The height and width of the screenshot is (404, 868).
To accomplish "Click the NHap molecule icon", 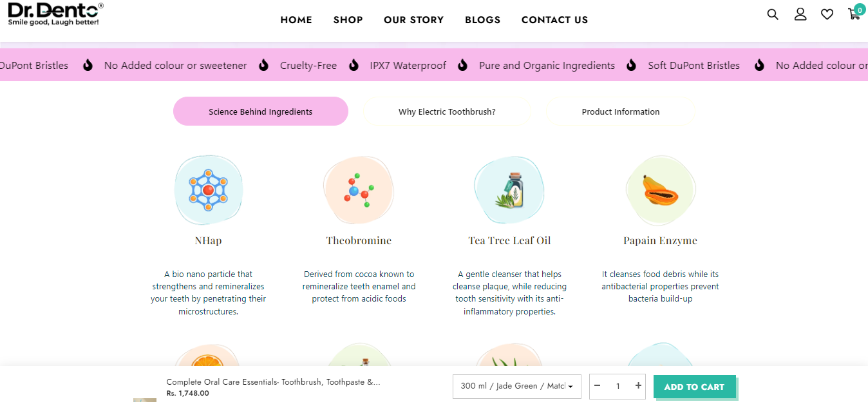I will click(208, 190).
